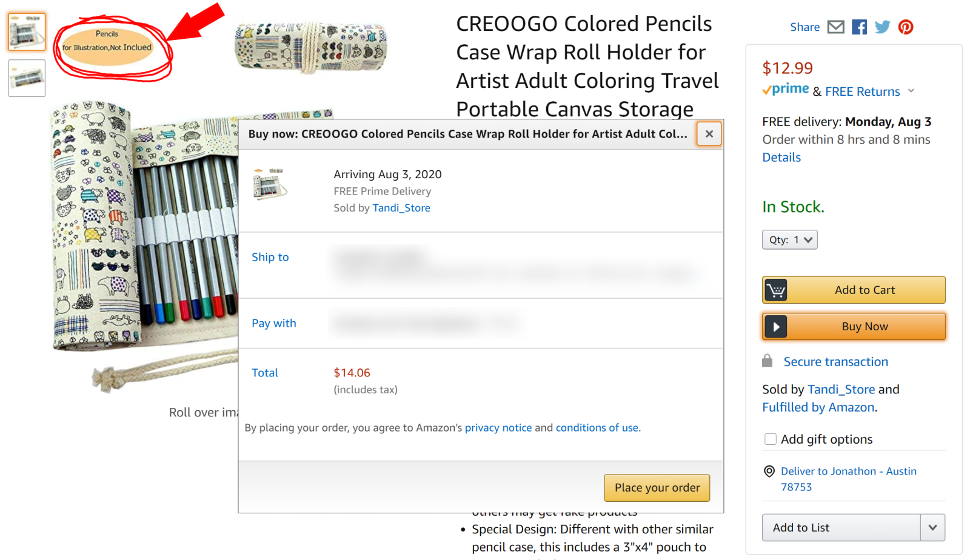Close the Buy now dialog
Viewport: 970px width, 560px height.
tap(709, 134)
